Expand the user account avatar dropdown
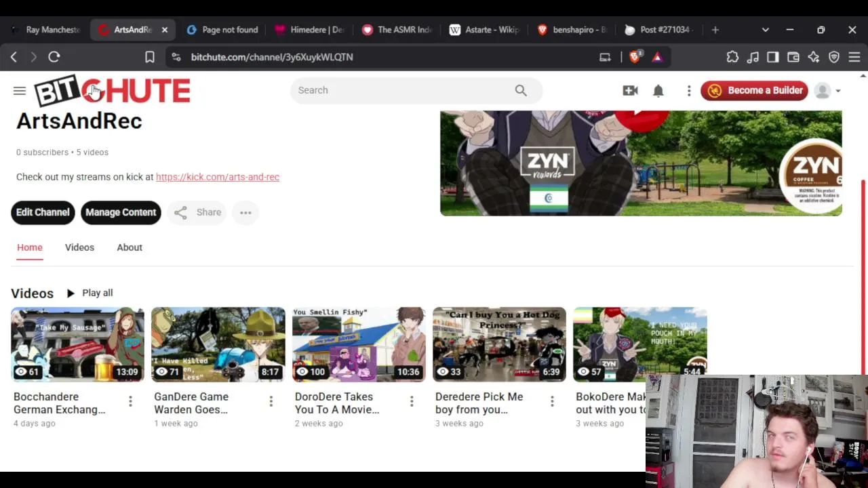The image size is (868, 488). pyautogui.click(x=827, y=90)
